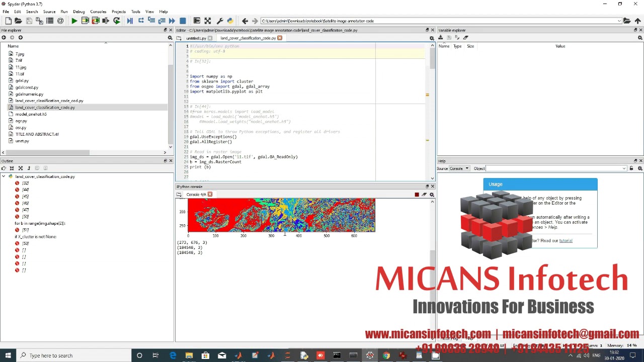Open working directory path dropdown
Screen dimensions: 644x362
619,21
